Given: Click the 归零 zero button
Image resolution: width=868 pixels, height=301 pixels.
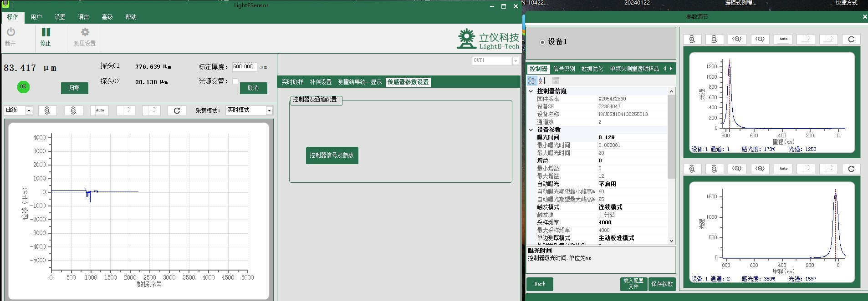Looking at the screenshot, I should point(74,88).
